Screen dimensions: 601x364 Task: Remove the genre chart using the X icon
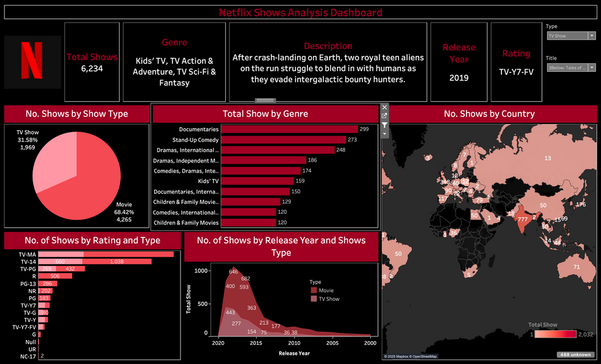[x=384, y=107]
